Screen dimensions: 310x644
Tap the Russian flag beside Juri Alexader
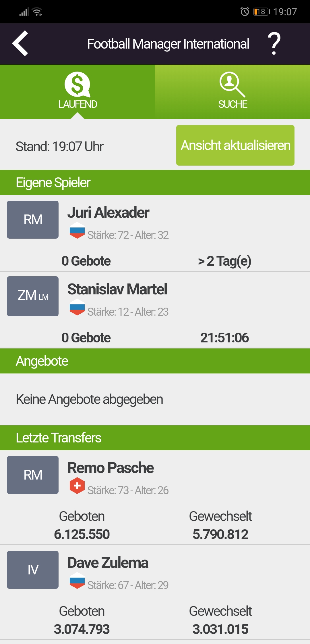77,230
